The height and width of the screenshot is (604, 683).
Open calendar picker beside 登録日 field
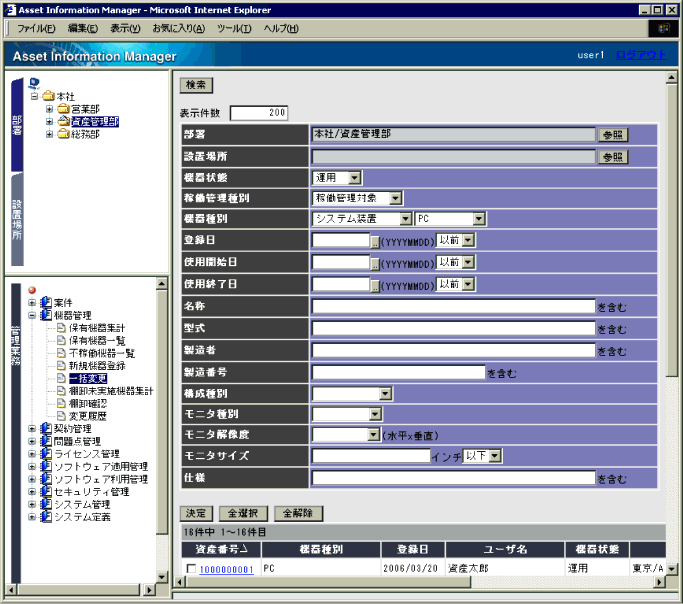tap(375, 241)
